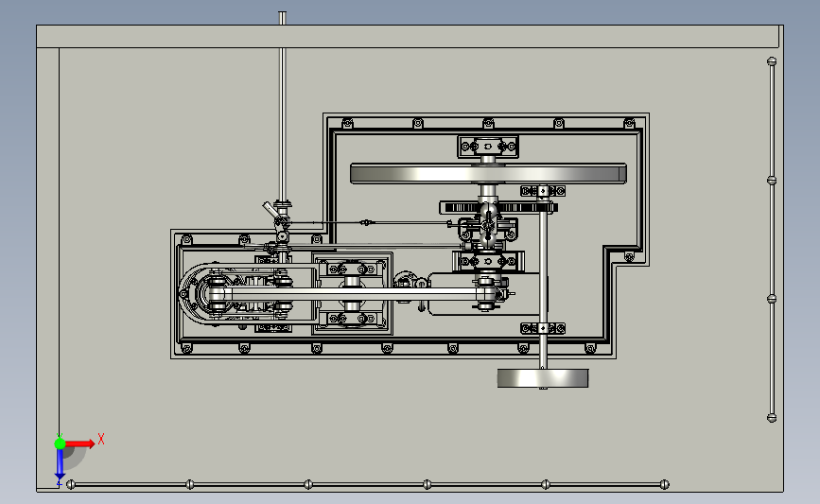The image size is (820, 504).
Task: Click the blue Z axis arrow of the triad
Action: click(x=60, y=463)
